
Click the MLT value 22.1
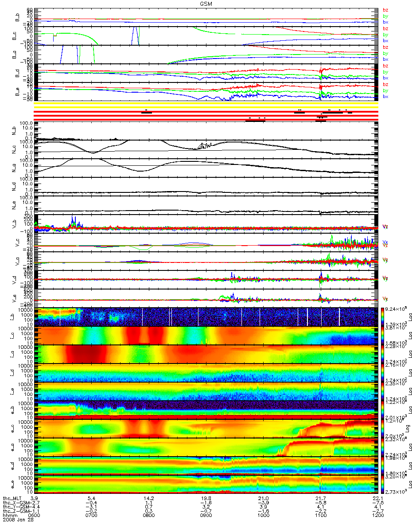(377, 499)
